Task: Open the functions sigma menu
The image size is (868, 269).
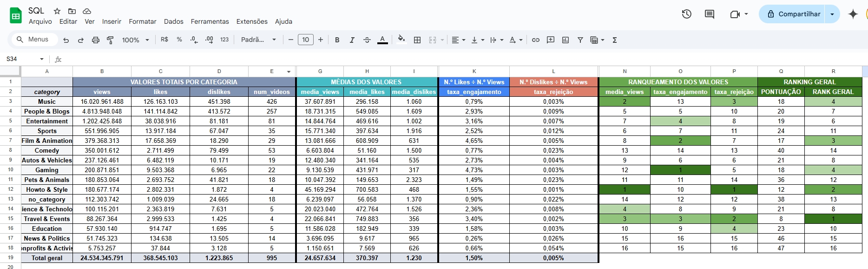Action: tap(615, 40)
